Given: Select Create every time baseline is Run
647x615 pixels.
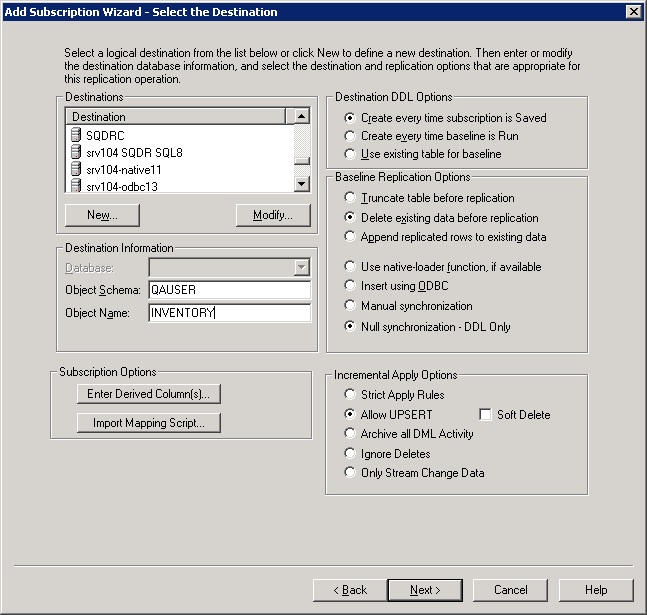Looking at the screenshot, I should [350, 136].
